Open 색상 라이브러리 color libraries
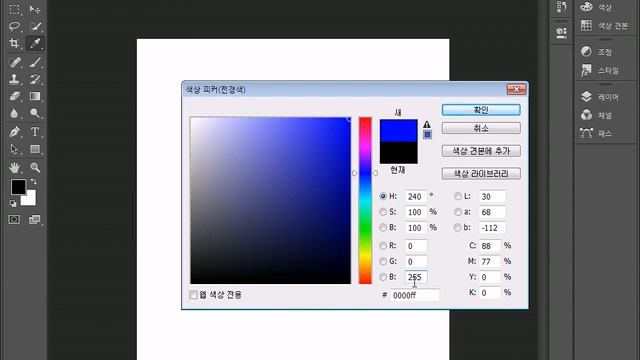This screenshot has height=360, width=640. (x=481, y=174)
